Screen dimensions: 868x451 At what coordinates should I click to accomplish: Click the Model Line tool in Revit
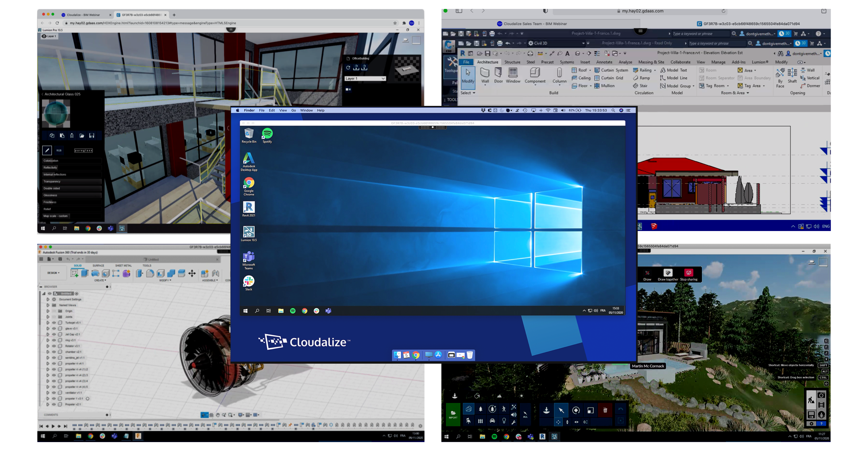click(673, 78)
